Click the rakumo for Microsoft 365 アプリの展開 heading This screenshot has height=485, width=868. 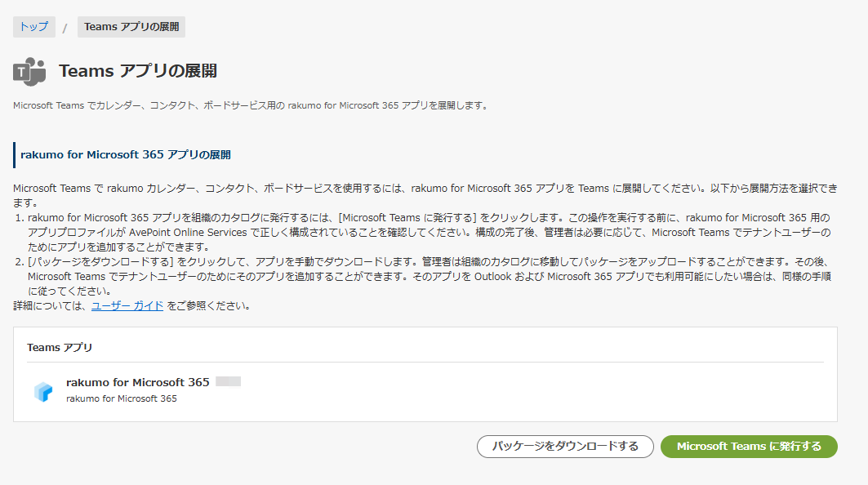click(x=126, y=154)
